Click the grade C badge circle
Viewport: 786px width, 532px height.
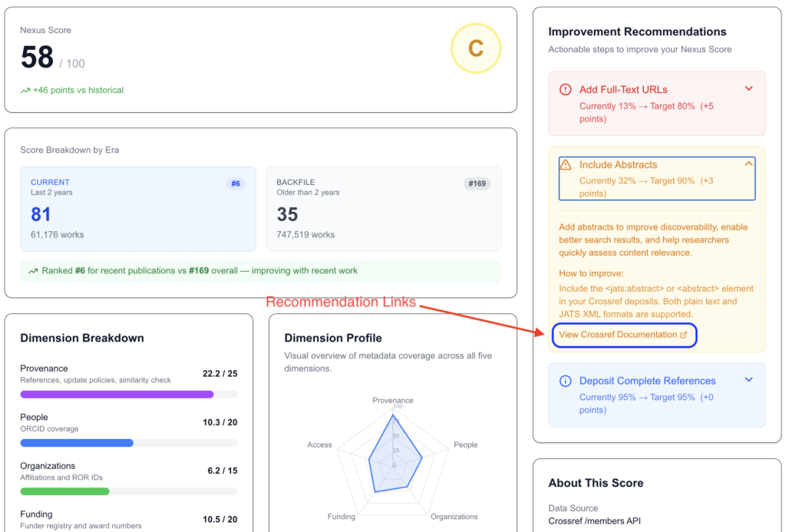tap(476, 48)
